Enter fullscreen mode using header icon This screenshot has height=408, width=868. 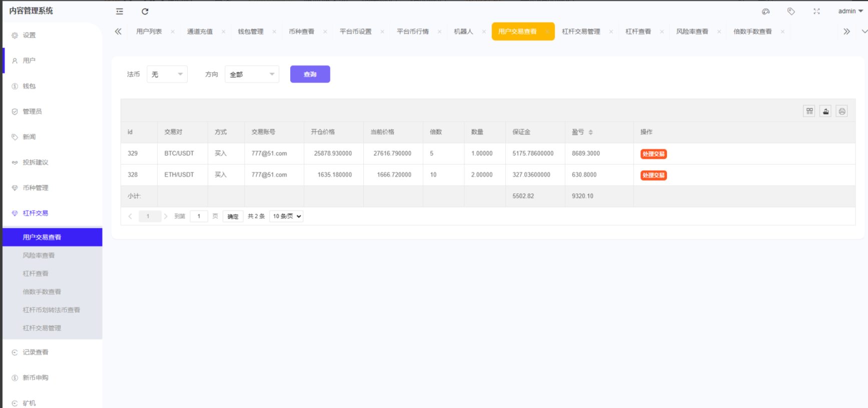coord(816,12)
